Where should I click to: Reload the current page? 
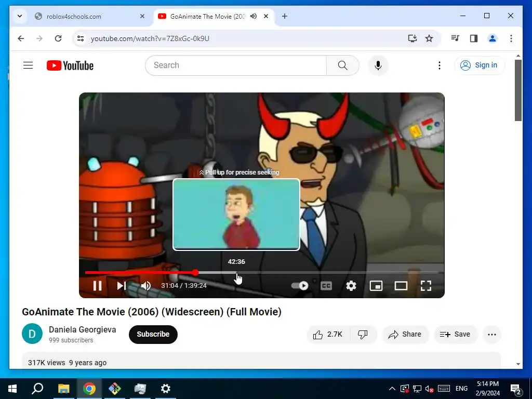58,38
